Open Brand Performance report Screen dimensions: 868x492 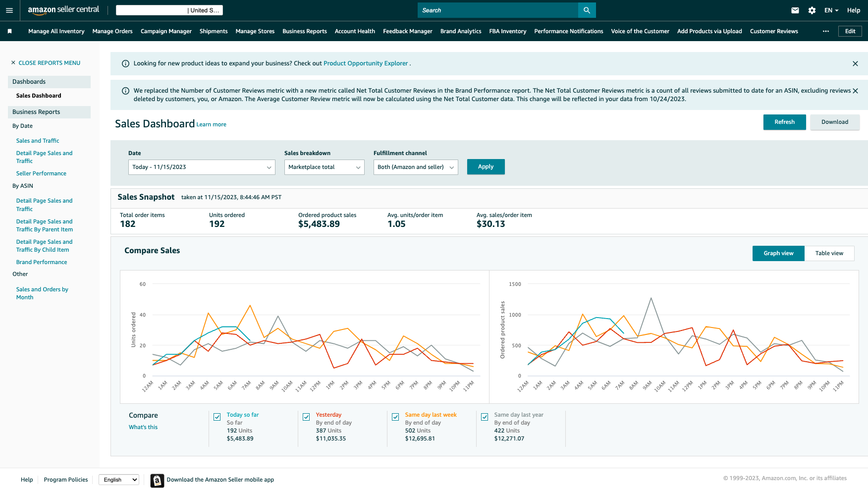(42, 262)
